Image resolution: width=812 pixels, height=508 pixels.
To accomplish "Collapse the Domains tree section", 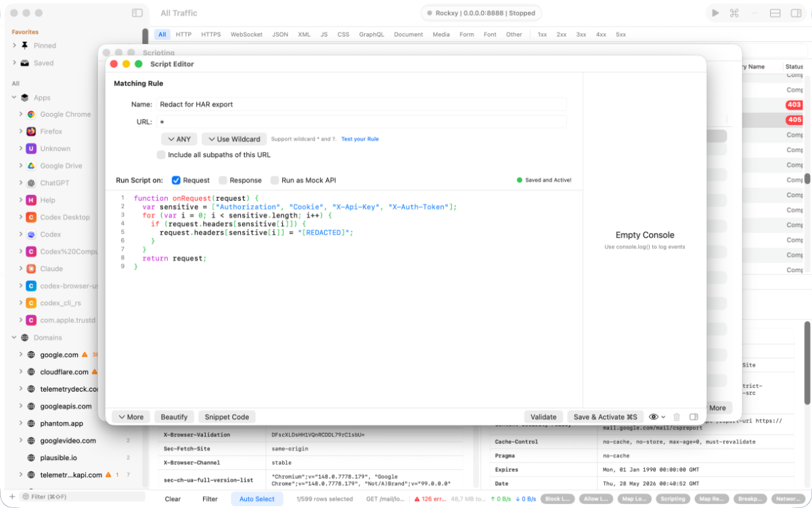I will 14,338.
